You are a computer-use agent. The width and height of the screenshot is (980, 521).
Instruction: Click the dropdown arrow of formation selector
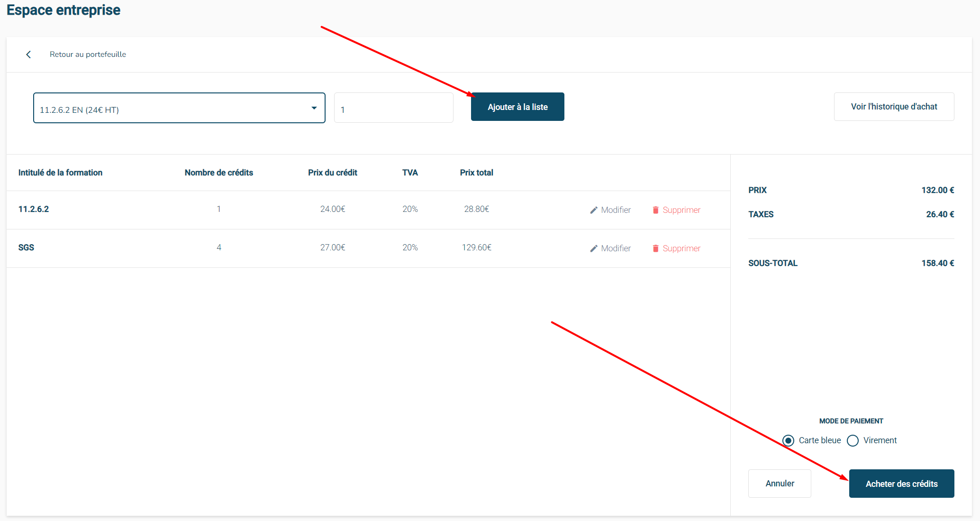[314, 108]
